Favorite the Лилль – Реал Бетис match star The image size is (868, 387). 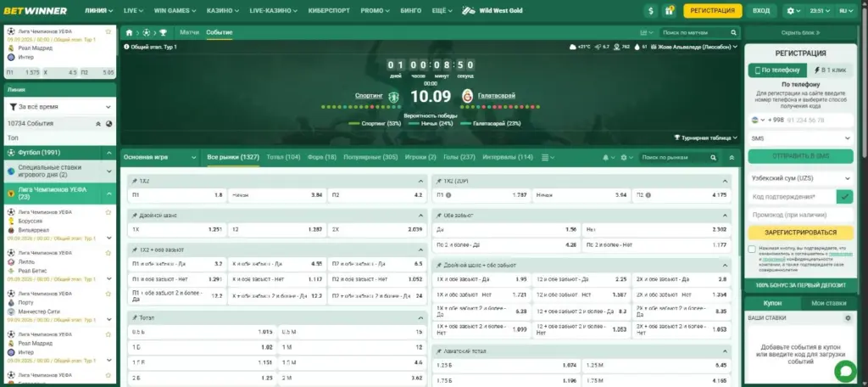(108, 253)
